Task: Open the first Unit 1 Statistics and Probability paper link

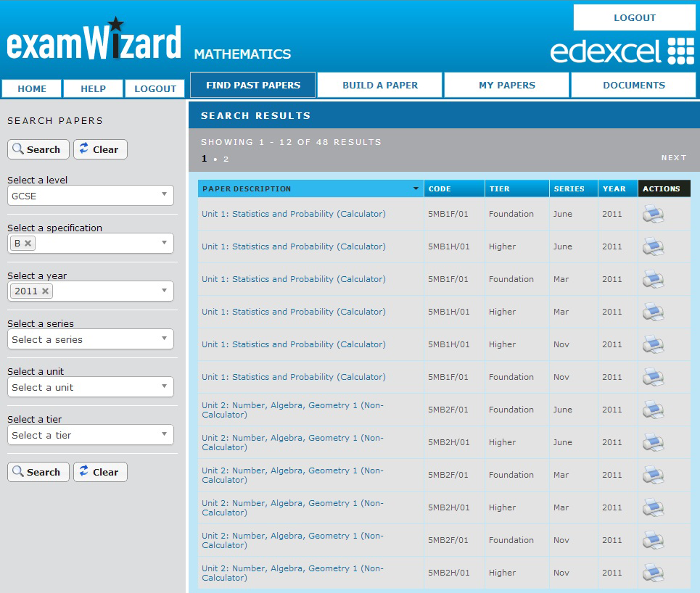Action: [x=294, y=214]
